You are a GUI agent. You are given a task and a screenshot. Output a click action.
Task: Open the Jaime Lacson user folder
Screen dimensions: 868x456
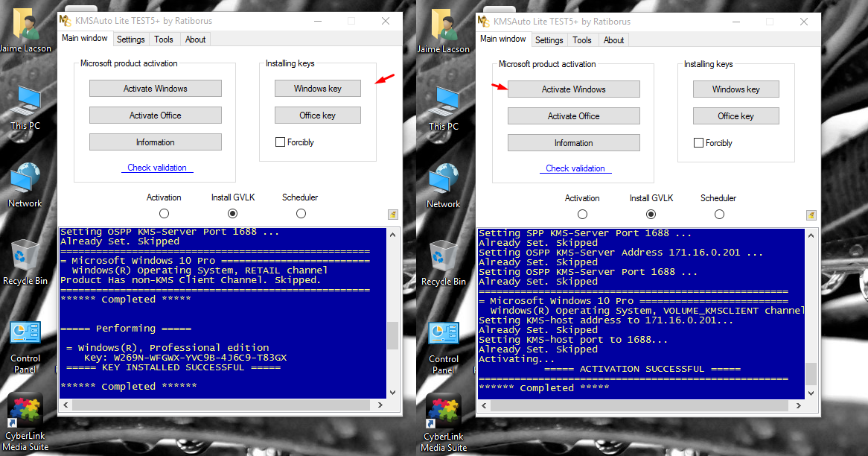click(x=25, y=22)
